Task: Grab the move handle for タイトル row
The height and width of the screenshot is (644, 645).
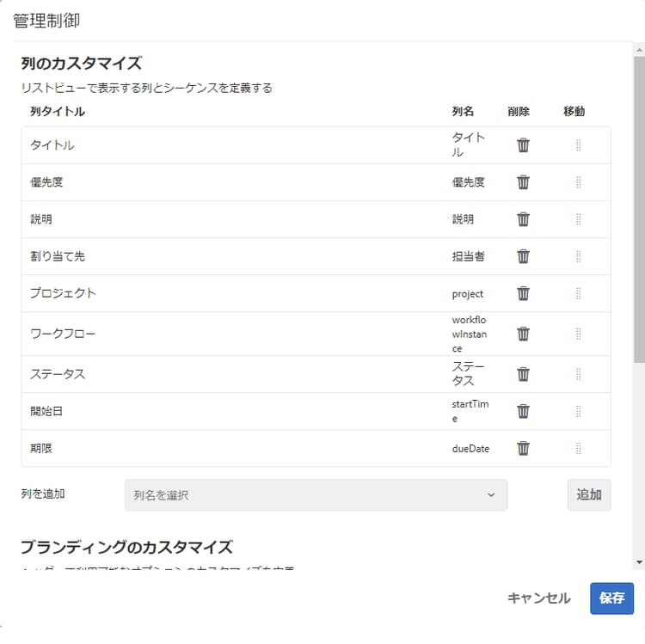Action: pyautogui.click(x=578, y=145)
